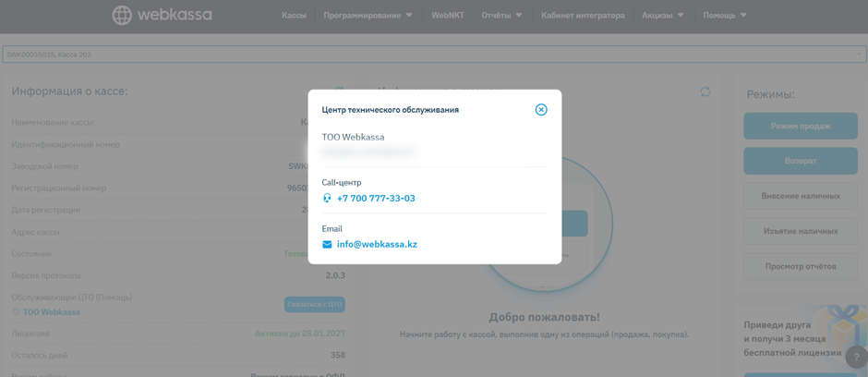Close the service center dialog
The image size is (868, 377).
point(541,110)
